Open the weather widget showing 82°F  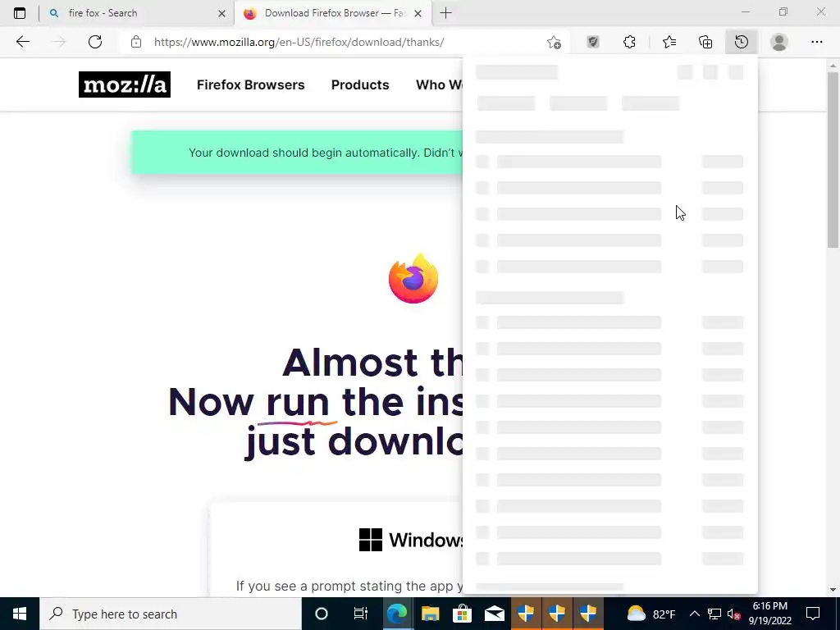(651, 614)
